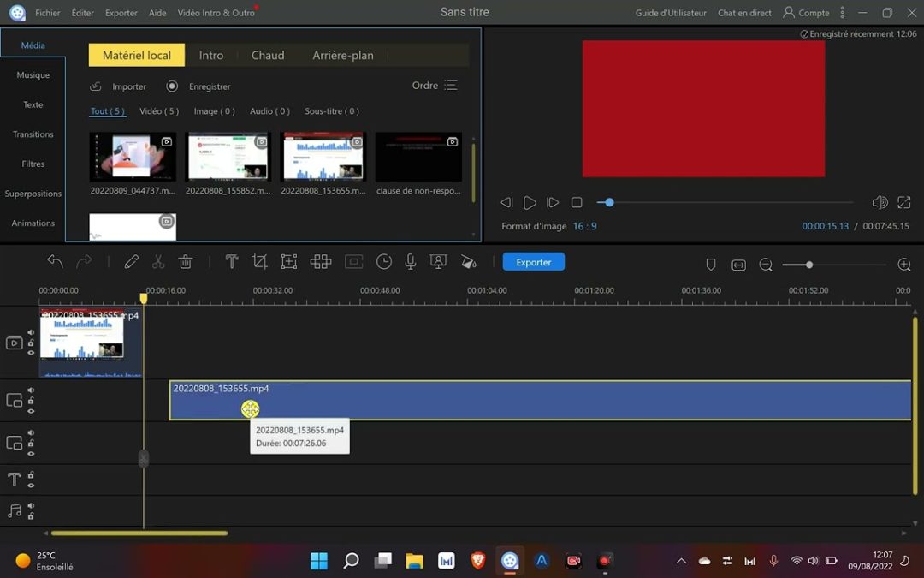Mute the music track

[31, 505]
